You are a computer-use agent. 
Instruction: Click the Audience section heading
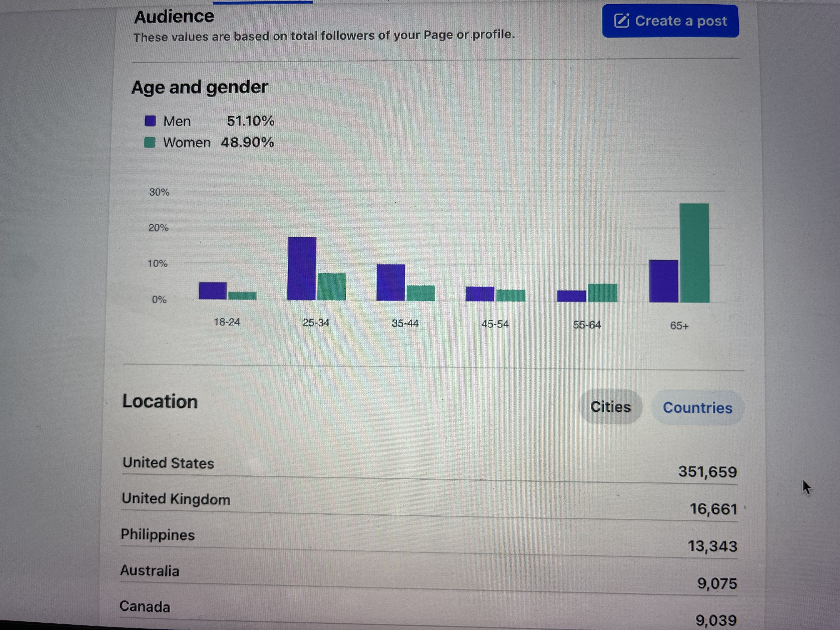point(174,17)
